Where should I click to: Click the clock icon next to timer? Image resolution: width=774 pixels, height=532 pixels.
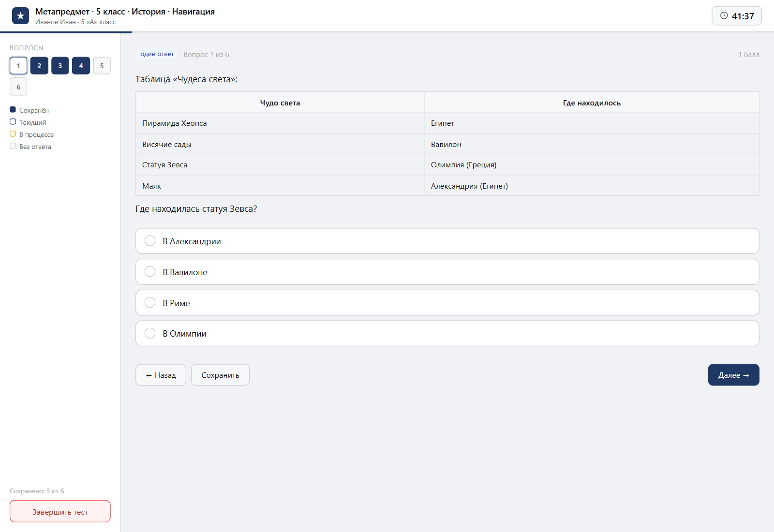click(724, 16)
